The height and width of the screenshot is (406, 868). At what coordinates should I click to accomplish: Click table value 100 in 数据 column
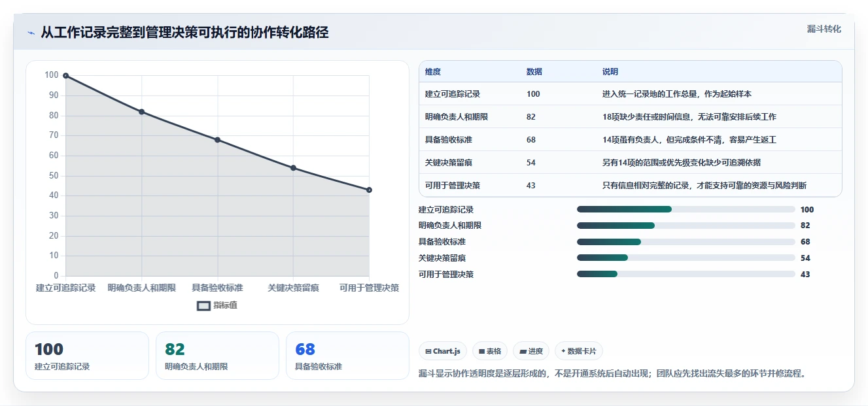[x=533, y=94]
